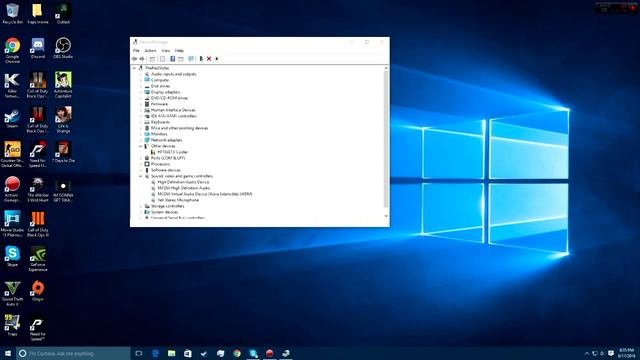Expand the Display adapters node arrow
The image size is (640, 360).
point(141,92)
